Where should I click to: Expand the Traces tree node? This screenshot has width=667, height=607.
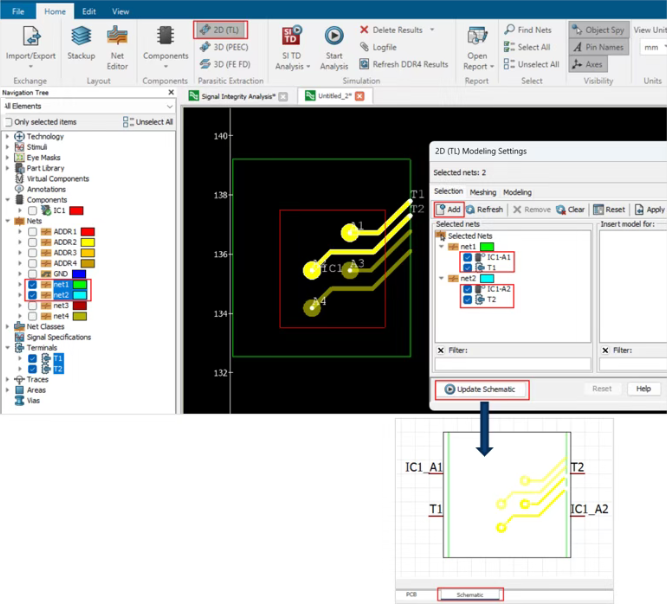point(7,379)
